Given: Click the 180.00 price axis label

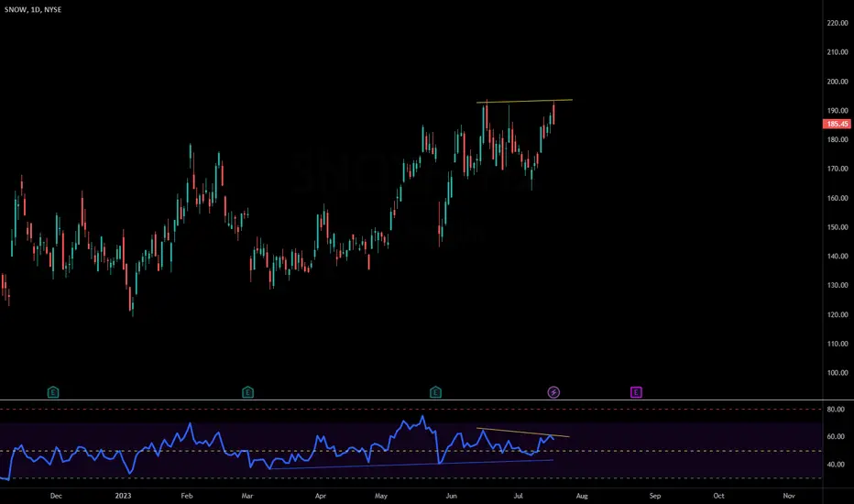Looking at the screenshot, I should tap(838, 139).
